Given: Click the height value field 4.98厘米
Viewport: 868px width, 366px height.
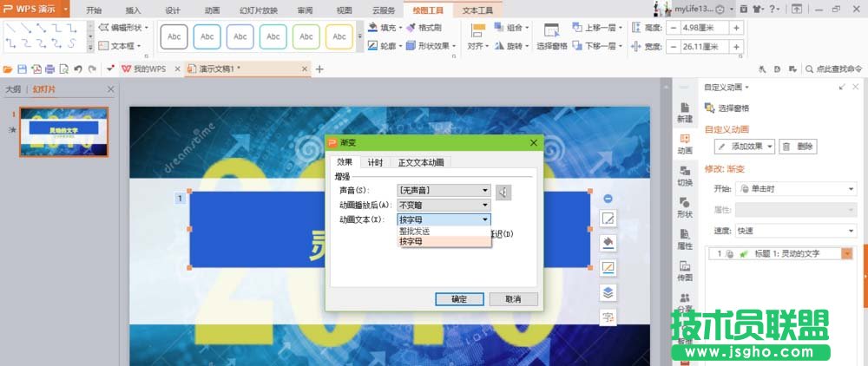Looking at the screenshot, I should [x=705, y=29].
